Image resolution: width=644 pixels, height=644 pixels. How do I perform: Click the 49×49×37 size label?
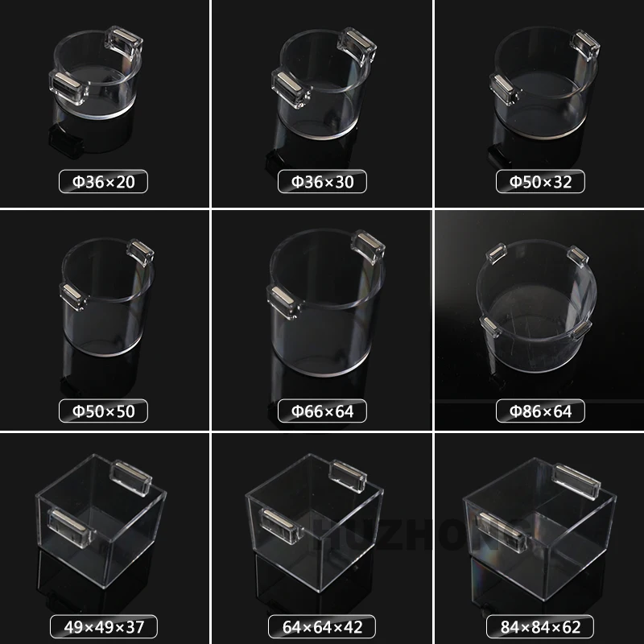tap(104, 627)
